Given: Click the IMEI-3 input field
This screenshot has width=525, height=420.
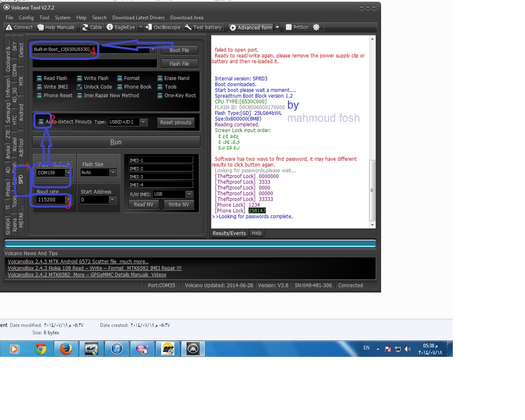Looking at the screenshot, I should pos(161,176).
